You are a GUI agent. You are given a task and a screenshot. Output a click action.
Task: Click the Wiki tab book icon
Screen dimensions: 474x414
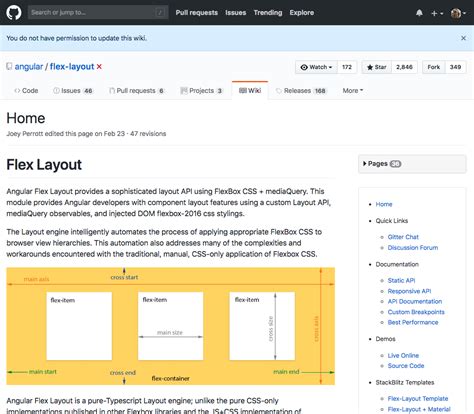click(243, 90)
